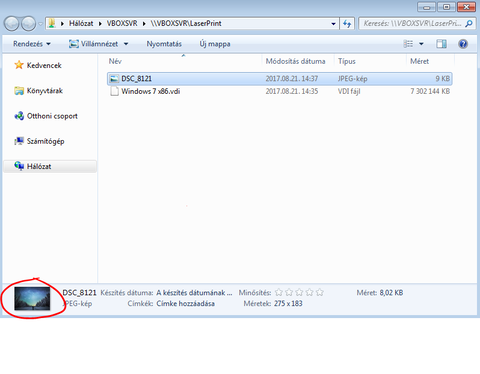Set rating to three stars
Image resolution: width=480 pixels, height=374 pixels.
pyautogui.click(x=299, y=293)
